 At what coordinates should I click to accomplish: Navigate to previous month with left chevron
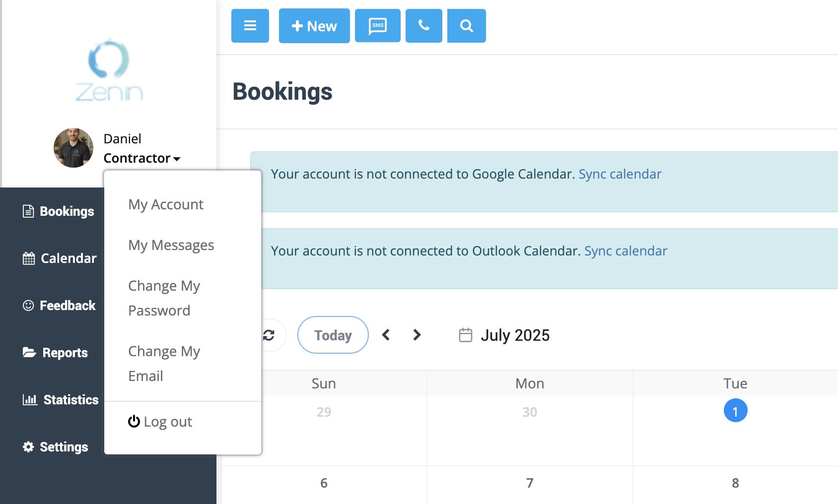[x=386, y=335]
